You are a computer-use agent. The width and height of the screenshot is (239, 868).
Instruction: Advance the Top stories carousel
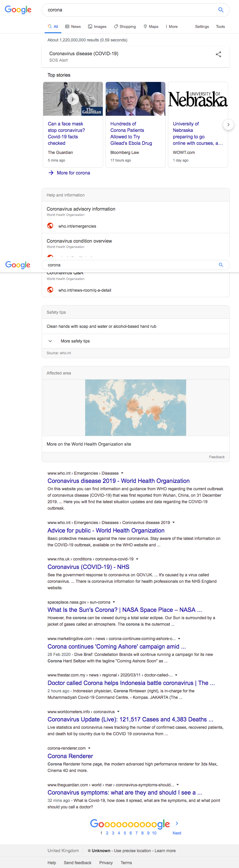[228, 125]
